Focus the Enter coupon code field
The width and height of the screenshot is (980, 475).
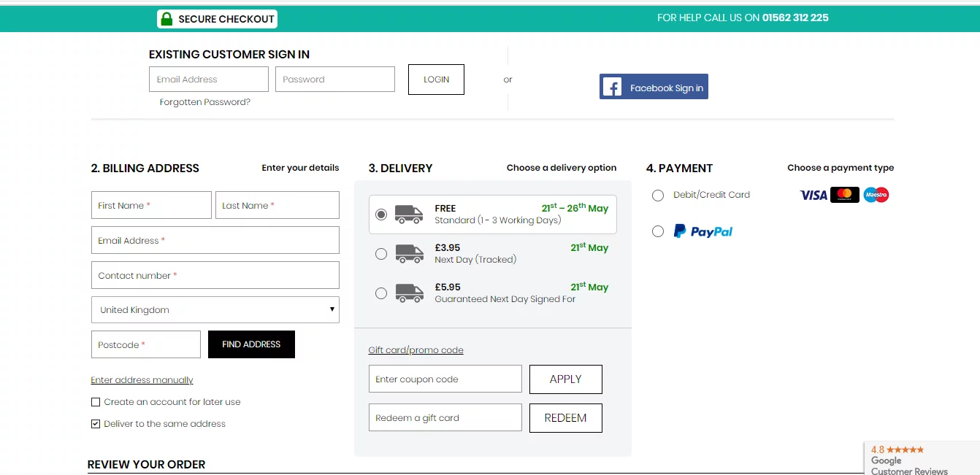point(445,379)
